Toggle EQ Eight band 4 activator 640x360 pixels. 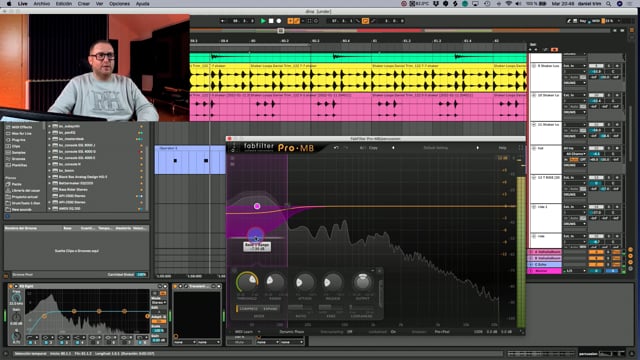point(77,342)
